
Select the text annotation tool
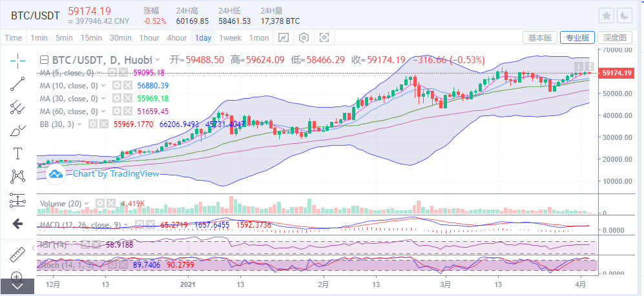(x=17, y=153)
